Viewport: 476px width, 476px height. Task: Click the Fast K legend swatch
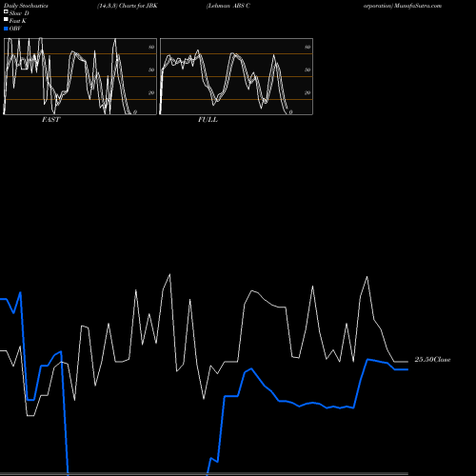coord(6,20)
